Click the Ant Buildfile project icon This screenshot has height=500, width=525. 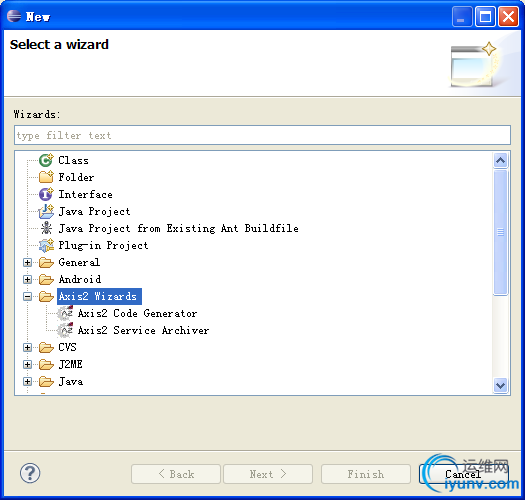pyautogui.click(x=46, y=228)
